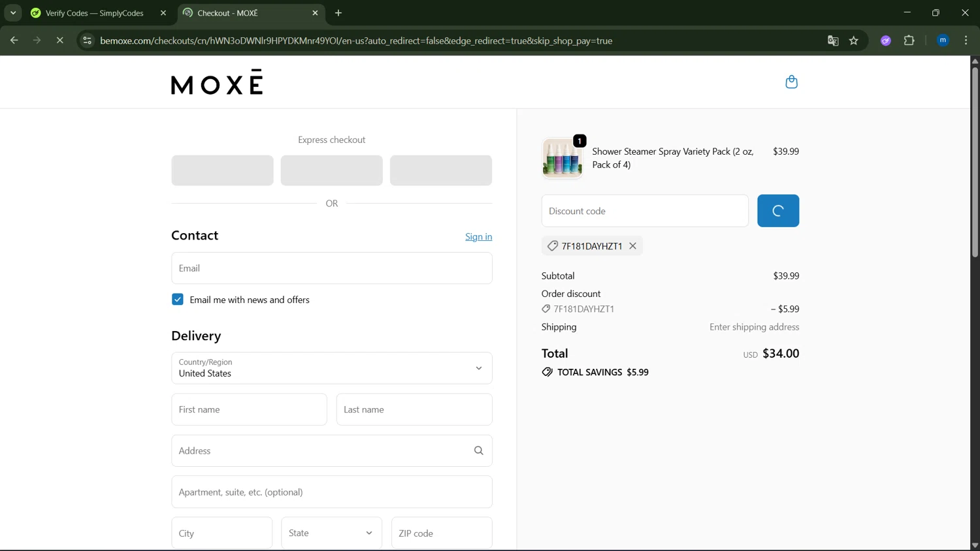Click the address search magnifier icon
Image resolution: width=980 pixels, height=551 pixels.
pyautogui.click(x=478, y=450)
